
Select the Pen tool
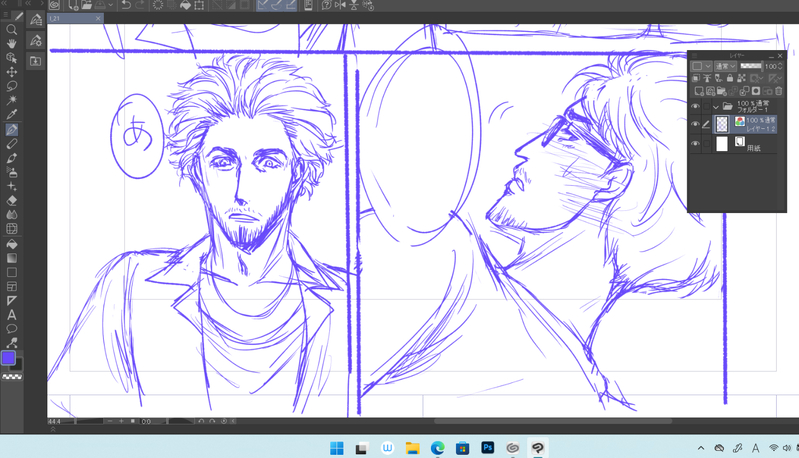11,129
